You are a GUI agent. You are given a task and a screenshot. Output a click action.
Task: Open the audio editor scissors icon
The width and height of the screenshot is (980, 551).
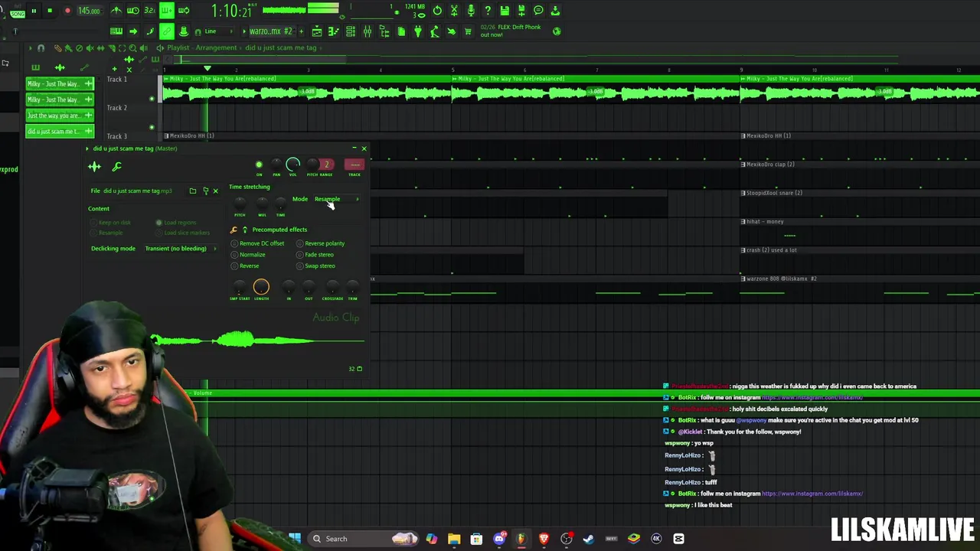[x=454, y=11]
